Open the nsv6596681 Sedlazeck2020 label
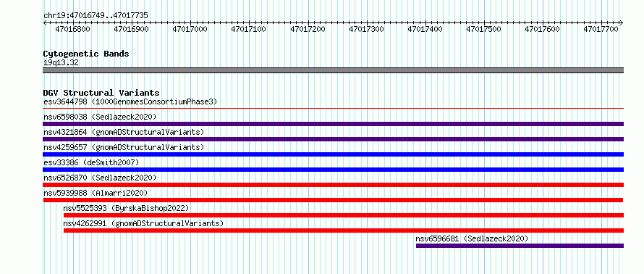The height and width of the screenshot is (274, 644). pyautogui.click(x=472, y=238)
